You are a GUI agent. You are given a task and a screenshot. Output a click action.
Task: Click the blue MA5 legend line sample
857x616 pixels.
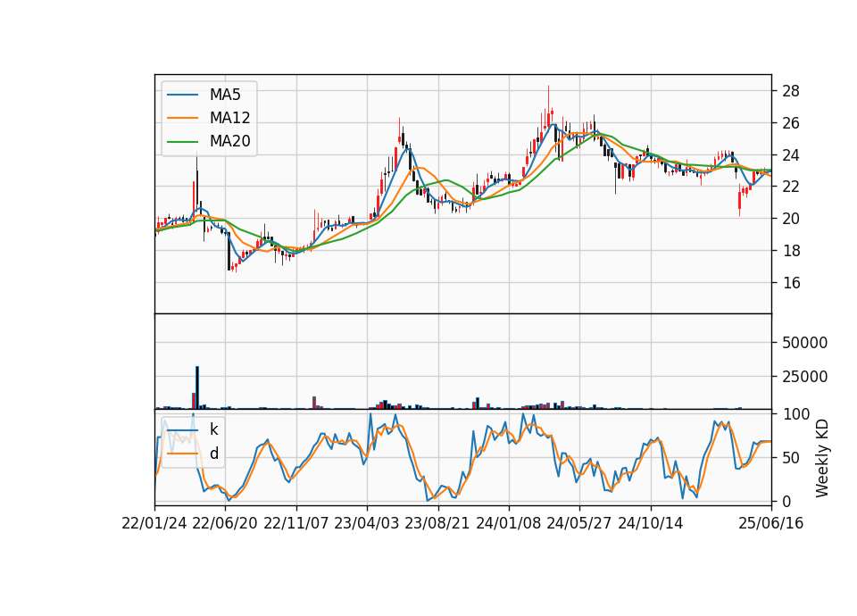click(182, 96)
